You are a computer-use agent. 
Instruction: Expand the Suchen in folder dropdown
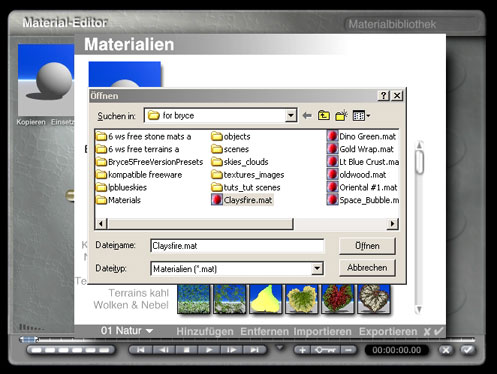tap(291, 116)
